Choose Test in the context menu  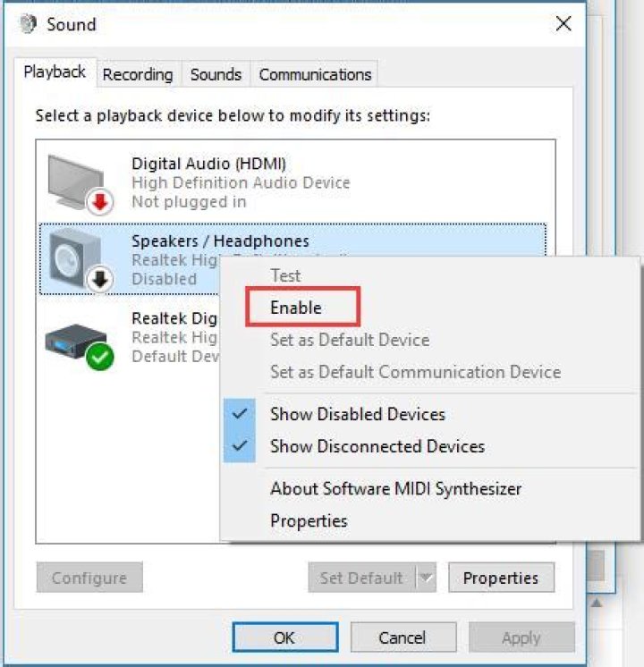[285, 275]
